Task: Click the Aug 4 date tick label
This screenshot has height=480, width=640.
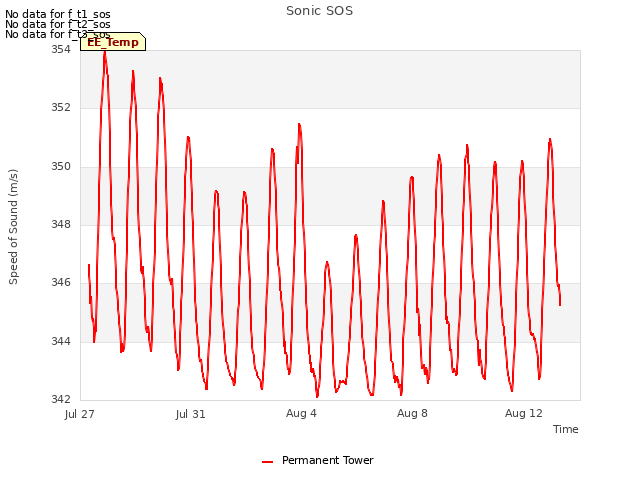Action: pos(301,413)
